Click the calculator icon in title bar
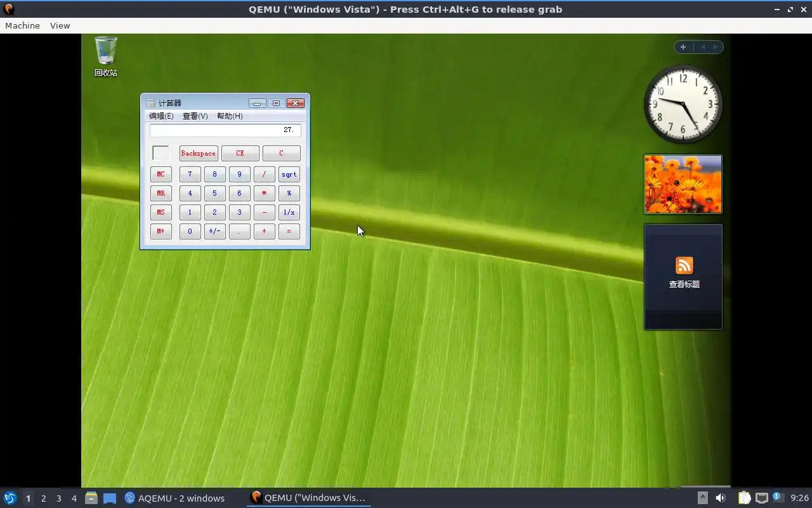This screenshot has width=812, height=508. click(x=150, y=103)
